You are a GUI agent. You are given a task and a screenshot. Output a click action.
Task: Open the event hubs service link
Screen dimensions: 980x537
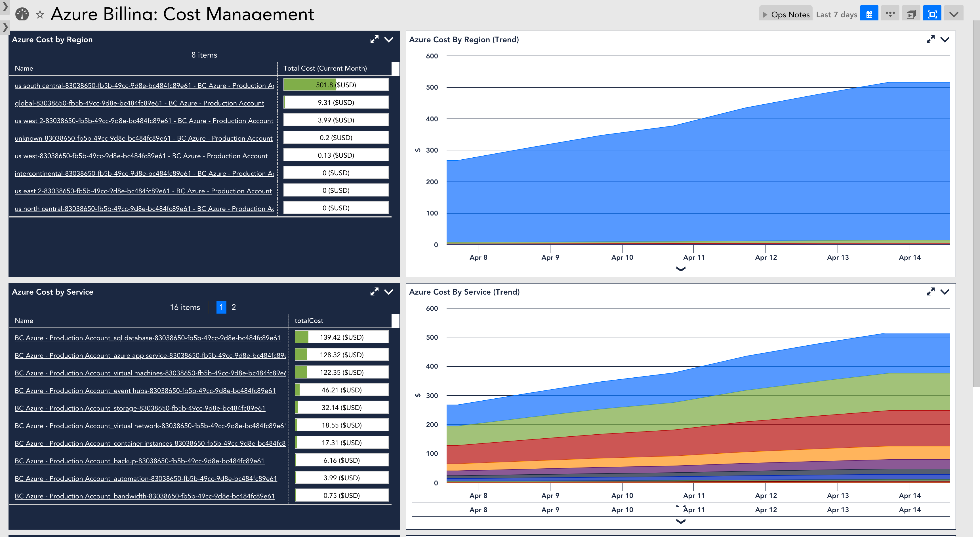click(145, 390)
